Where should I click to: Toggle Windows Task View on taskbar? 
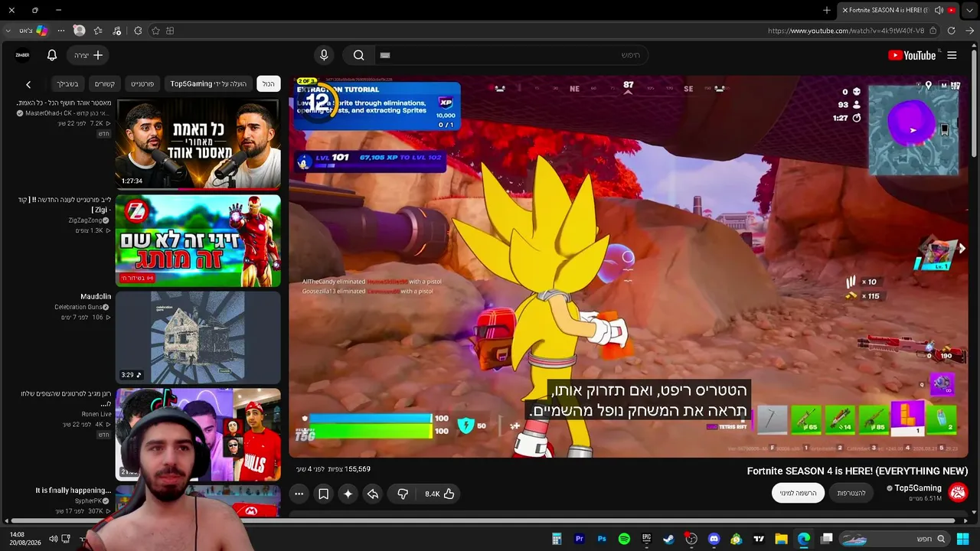pos(827,539)
